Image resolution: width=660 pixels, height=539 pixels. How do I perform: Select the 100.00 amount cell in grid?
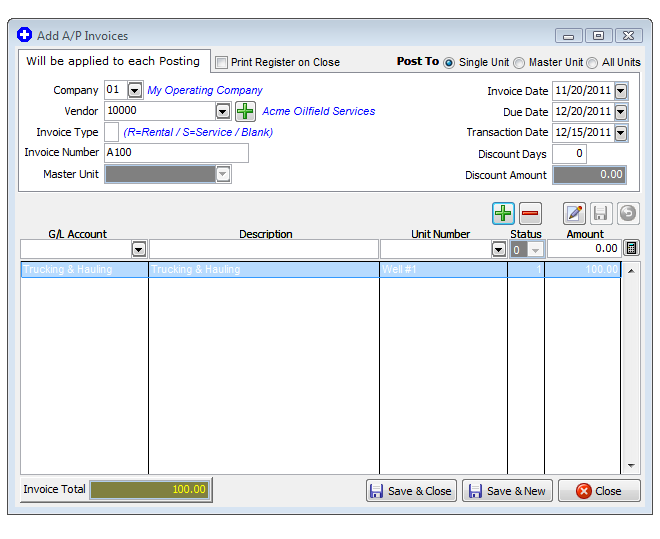pos(583,269)
